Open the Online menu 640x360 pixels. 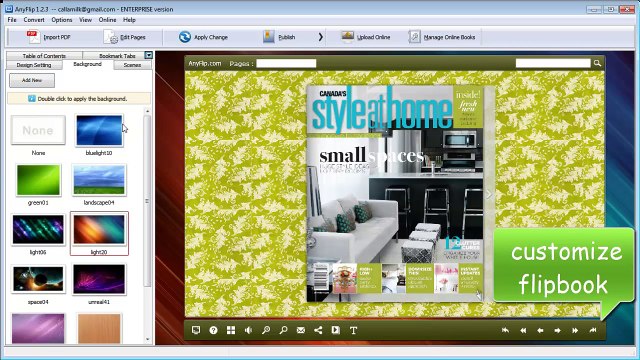[107, 20]
